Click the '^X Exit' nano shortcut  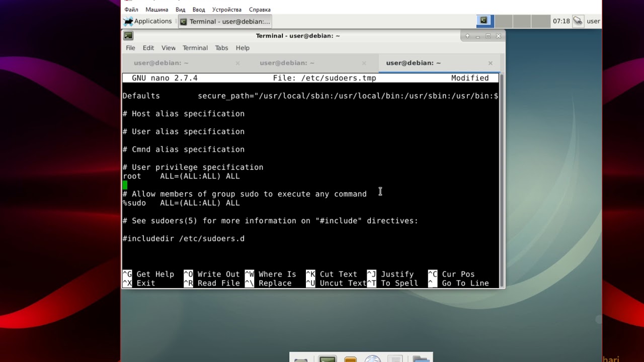point(139,283)
